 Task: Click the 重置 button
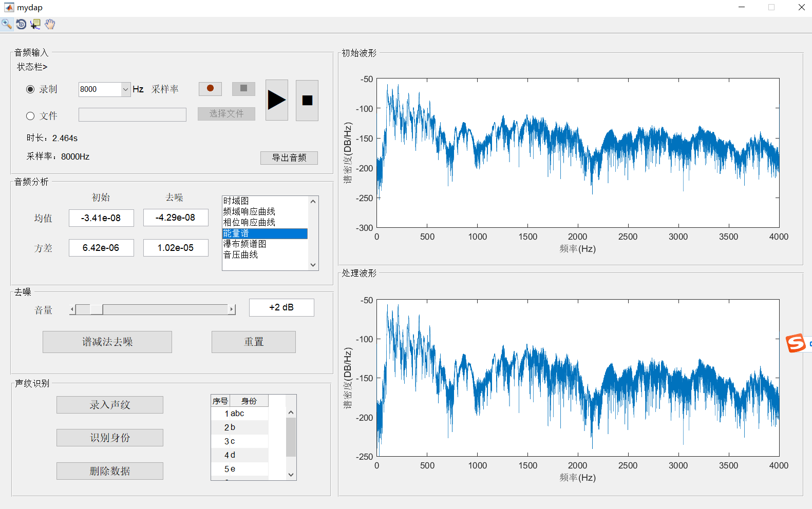(254, 342)
